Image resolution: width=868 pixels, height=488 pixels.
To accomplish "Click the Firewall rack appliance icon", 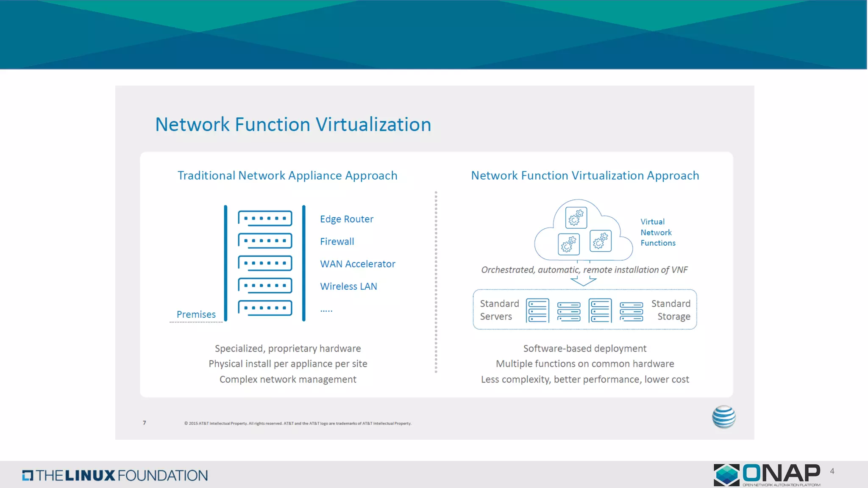I will click(x=265, y=241).
